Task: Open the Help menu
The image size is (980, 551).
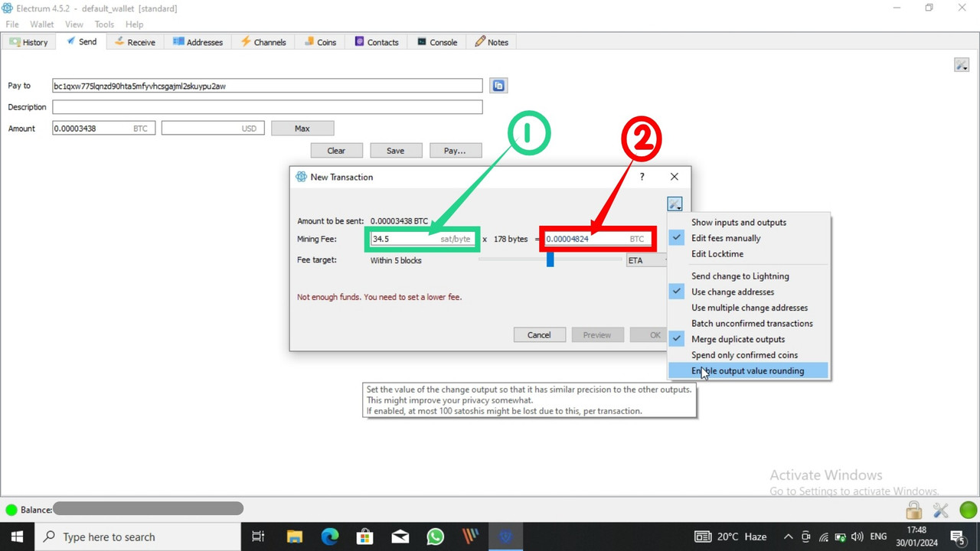Action: click(135, 24)
